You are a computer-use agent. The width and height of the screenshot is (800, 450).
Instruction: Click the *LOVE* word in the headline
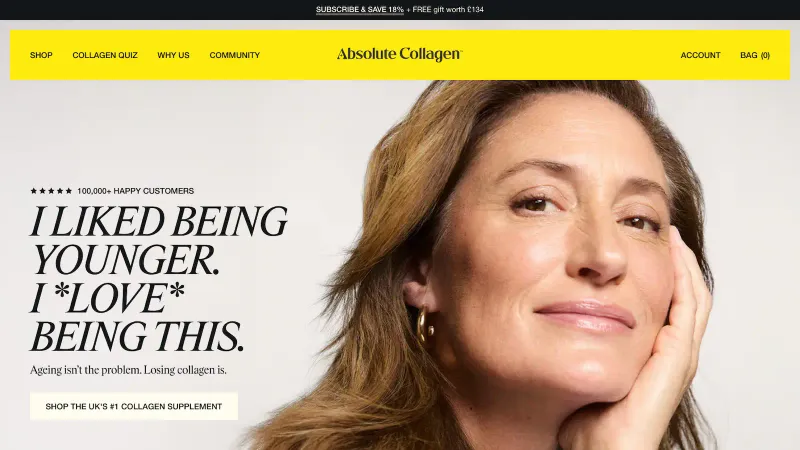[x=119, y=298]
